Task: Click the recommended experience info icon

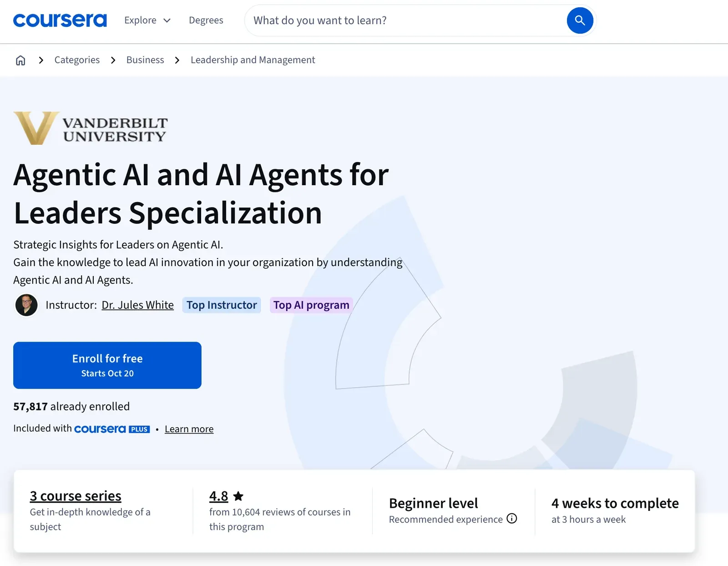Action: (x=512, y=519)
